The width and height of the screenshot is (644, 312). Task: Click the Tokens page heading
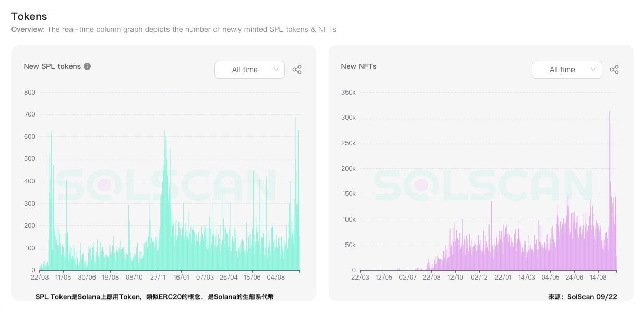tap(29, 16)
